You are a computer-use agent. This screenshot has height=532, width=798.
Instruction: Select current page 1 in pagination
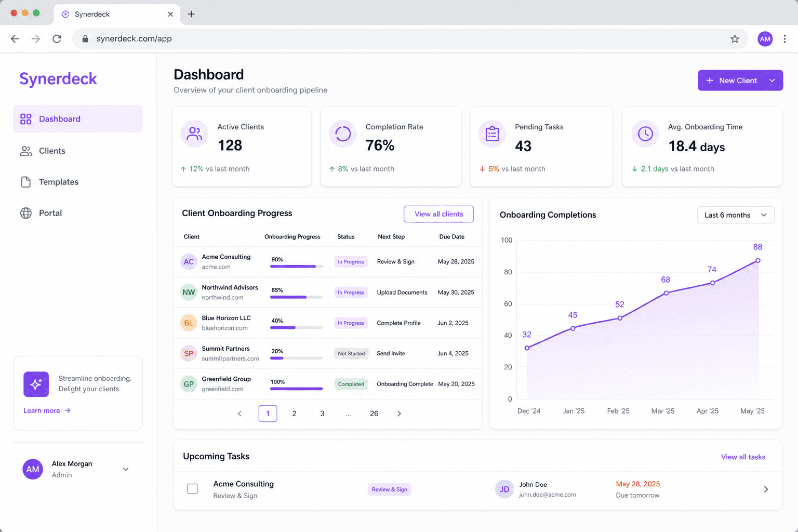pos(268,414)
